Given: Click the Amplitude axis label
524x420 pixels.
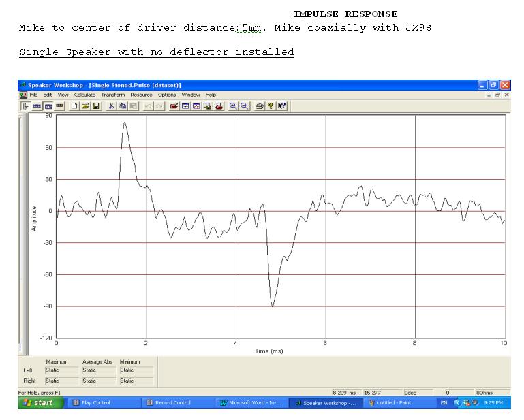Looking at the screenshot, I should pos(34,219).
